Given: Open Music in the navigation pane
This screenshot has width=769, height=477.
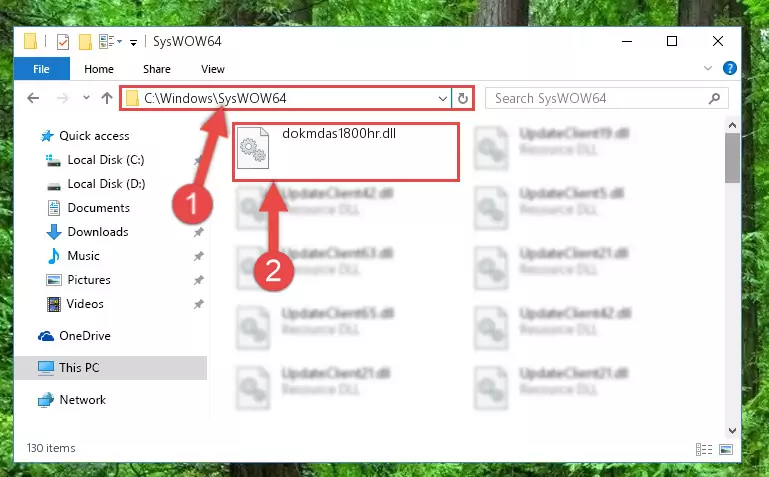Looking at the screenshot, I should 83,256.
